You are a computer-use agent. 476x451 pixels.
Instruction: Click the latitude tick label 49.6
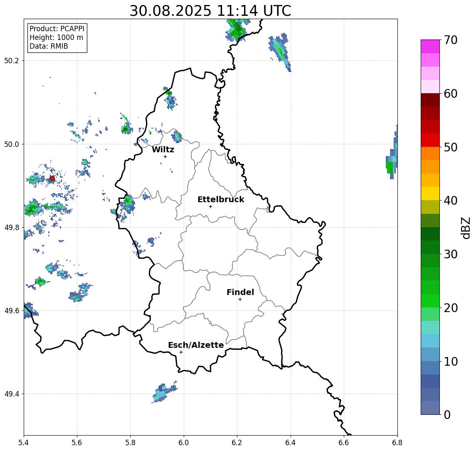point(11,311)
